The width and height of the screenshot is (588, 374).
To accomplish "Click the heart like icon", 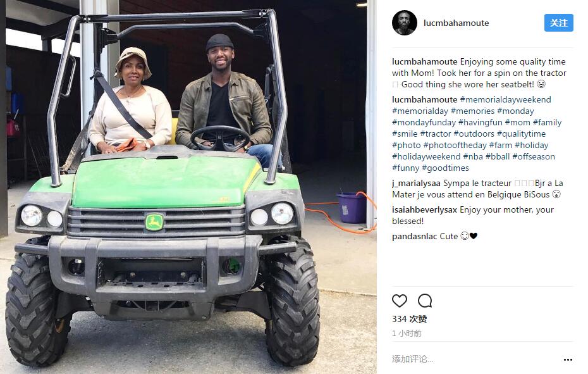I will tap(400, 301).
